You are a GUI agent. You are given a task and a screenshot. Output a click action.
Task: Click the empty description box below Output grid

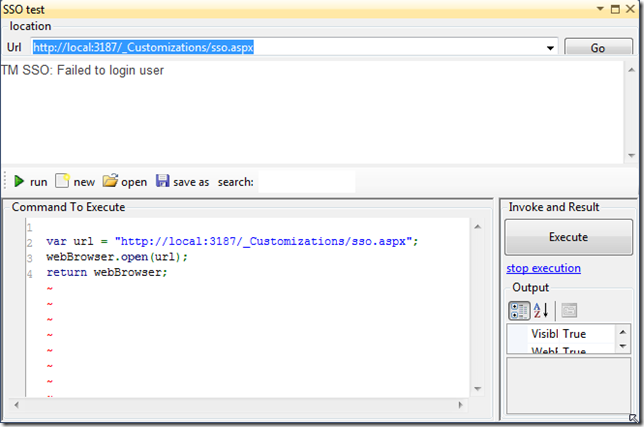[x=568, y=386]
